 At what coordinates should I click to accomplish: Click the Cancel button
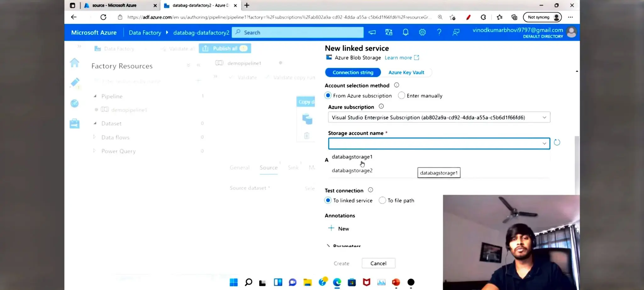pyautogui.click(x=378, y=263)
